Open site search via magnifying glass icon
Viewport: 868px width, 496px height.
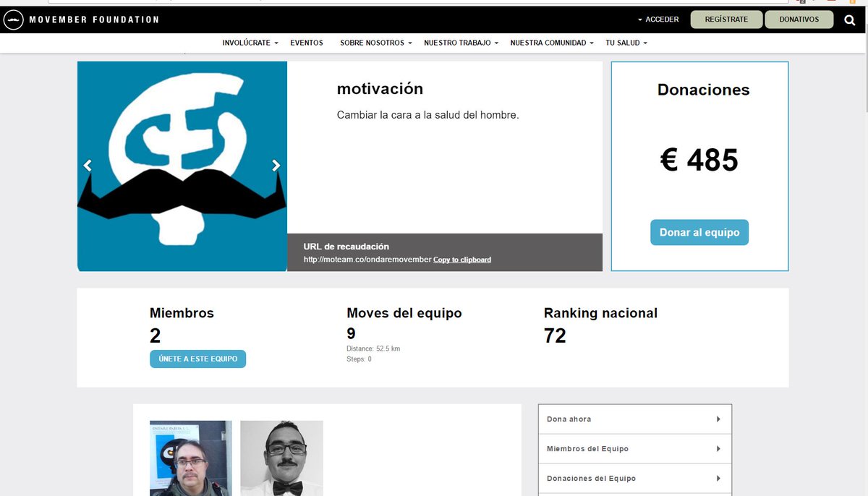849,20
